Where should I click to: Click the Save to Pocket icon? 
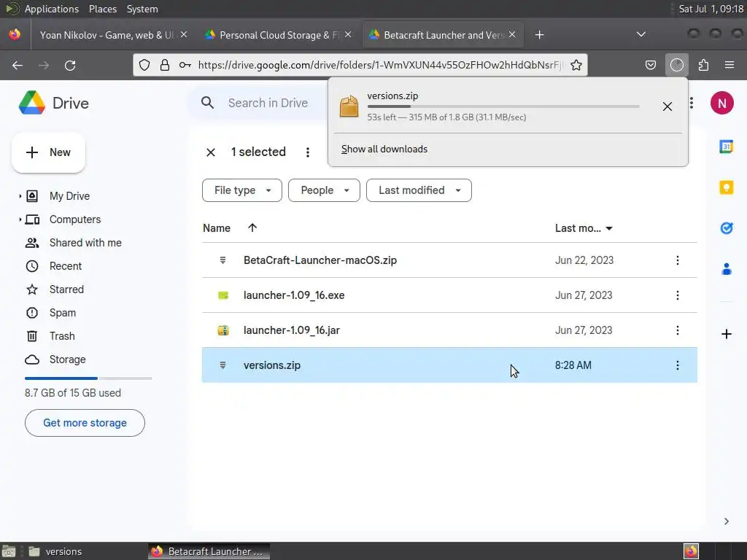pyautogui.click(x=650, y=65)
